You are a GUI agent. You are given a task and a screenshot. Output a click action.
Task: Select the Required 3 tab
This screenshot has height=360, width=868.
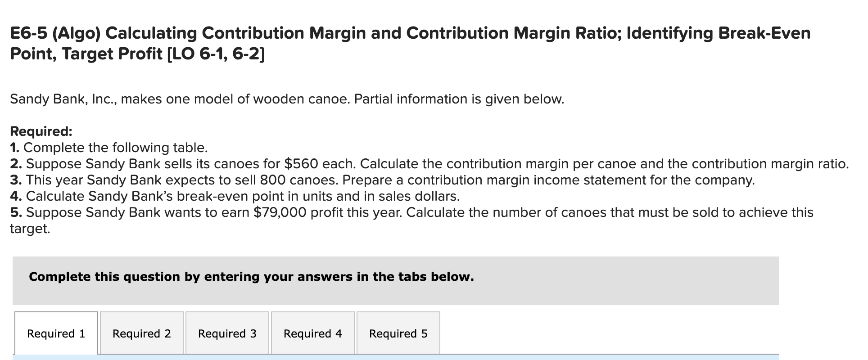[227, 333]
